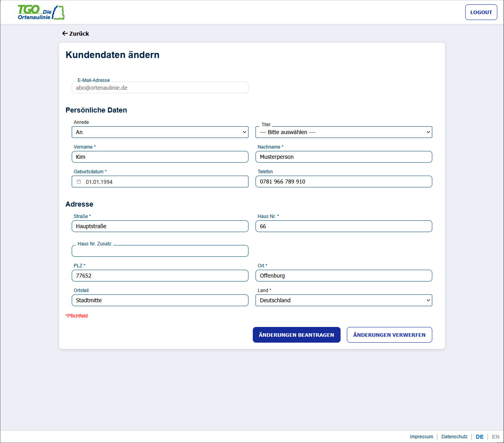Focus the PLZ field with 77652

tap(160, 276)
